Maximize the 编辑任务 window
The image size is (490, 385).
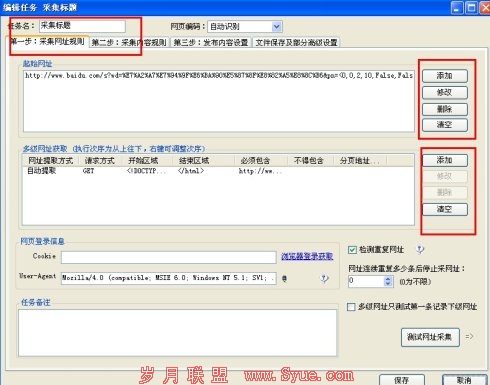pos(471,7)
